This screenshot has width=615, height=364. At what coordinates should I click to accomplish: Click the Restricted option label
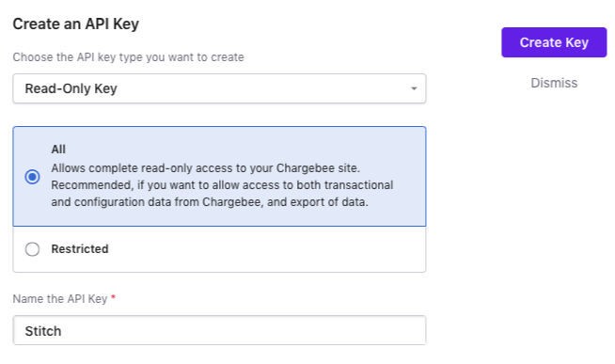[x=80, y=248]
